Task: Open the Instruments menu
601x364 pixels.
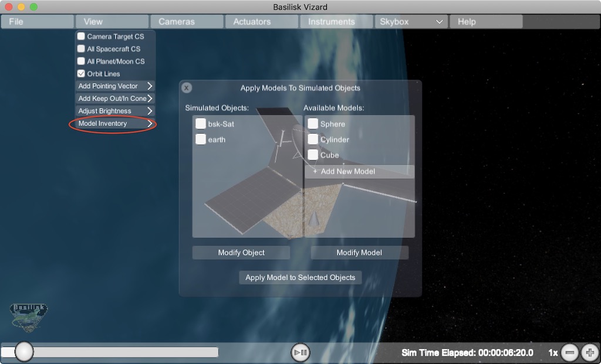Action: 332,22
